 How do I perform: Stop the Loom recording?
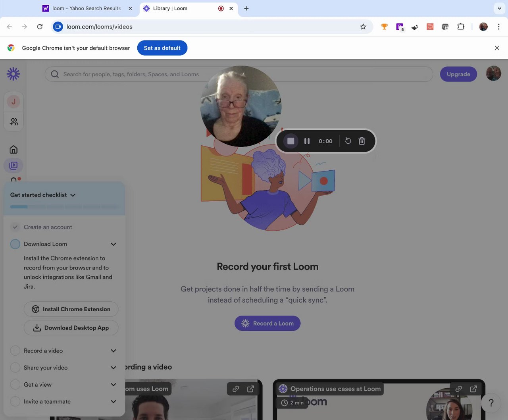click(291, 141)
